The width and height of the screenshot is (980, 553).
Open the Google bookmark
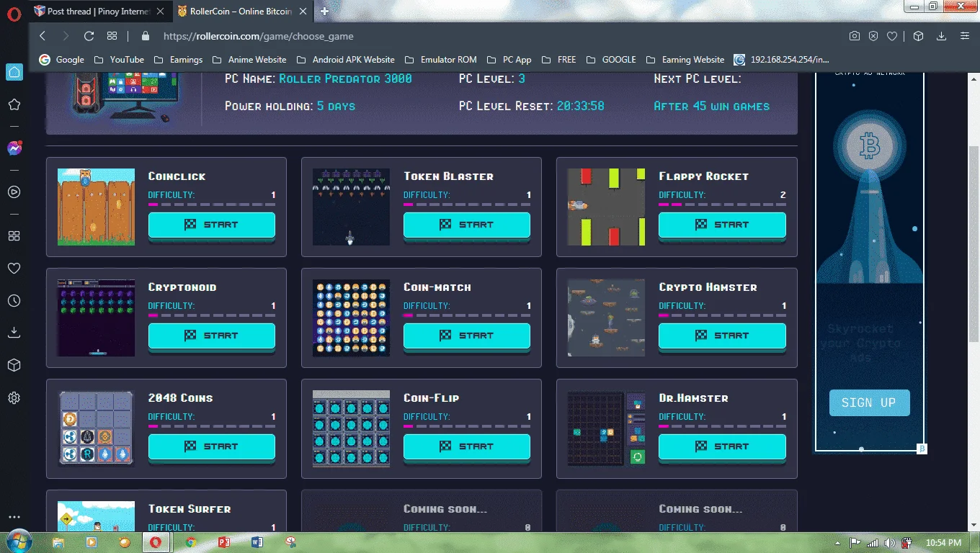point(61,60)
